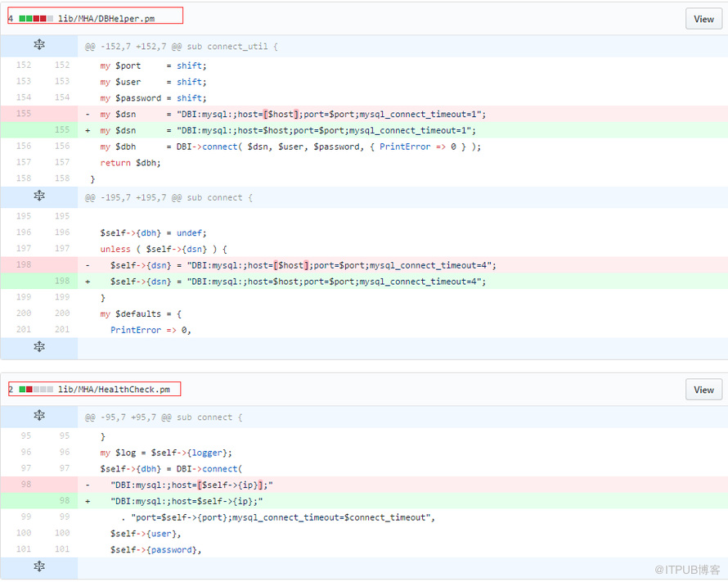
Task: Expand hidden lines above DBHelper sub connect hunk
Action: click(39, 196)
